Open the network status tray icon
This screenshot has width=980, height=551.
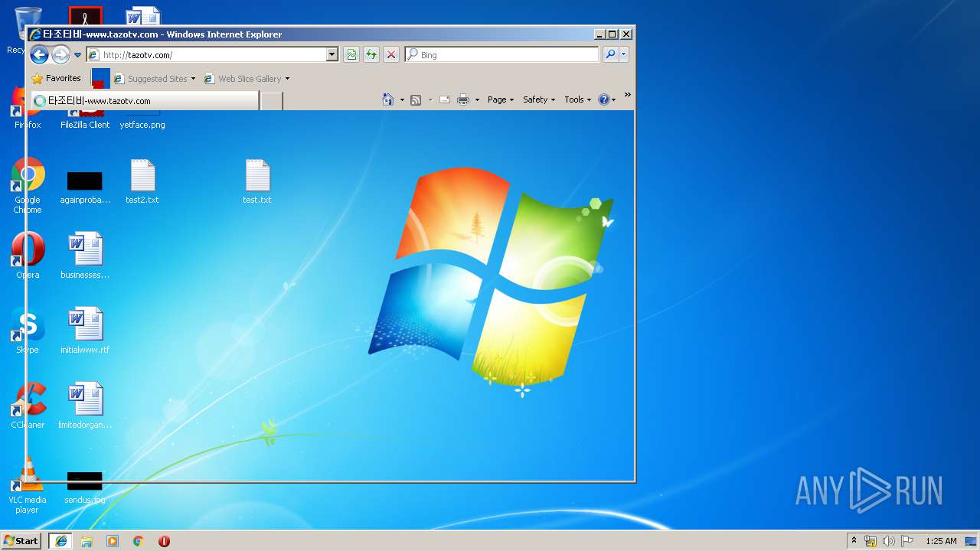(x=871, y=541)
